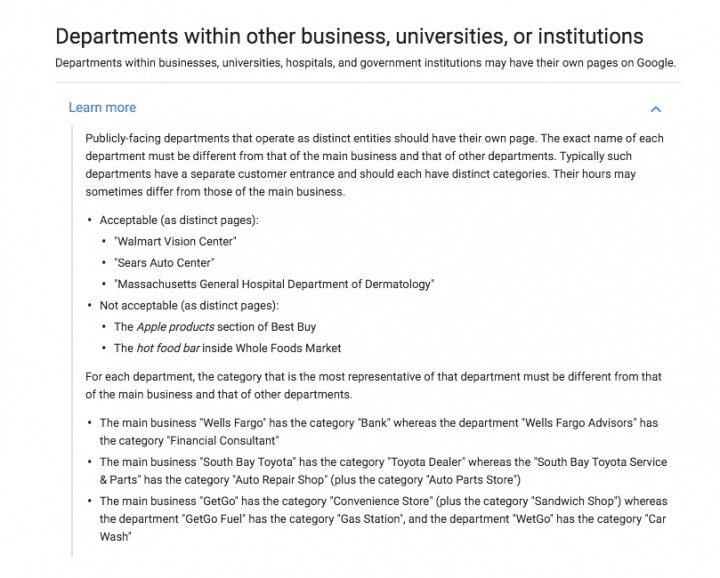Click the Departments within other business heading
The width and height of the screenshot is (720, 578).
pyautogui.click(x=349, y=36)
